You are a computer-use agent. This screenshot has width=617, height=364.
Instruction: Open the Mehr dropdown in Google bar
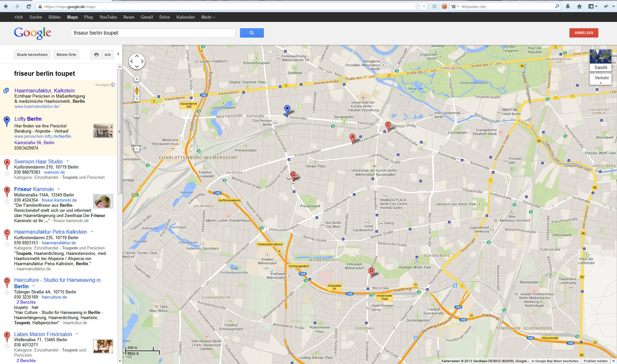coord(208,17)
